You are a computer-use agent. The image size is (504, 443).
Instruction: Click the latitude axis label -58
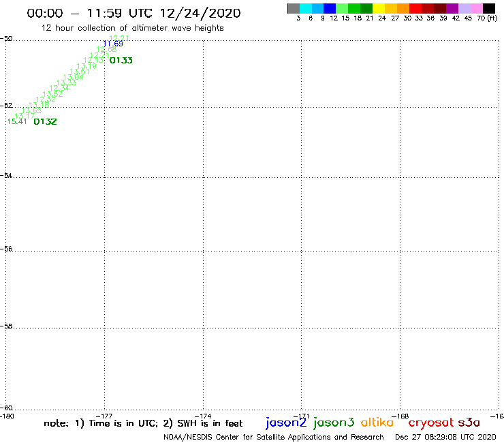[6, 326]
